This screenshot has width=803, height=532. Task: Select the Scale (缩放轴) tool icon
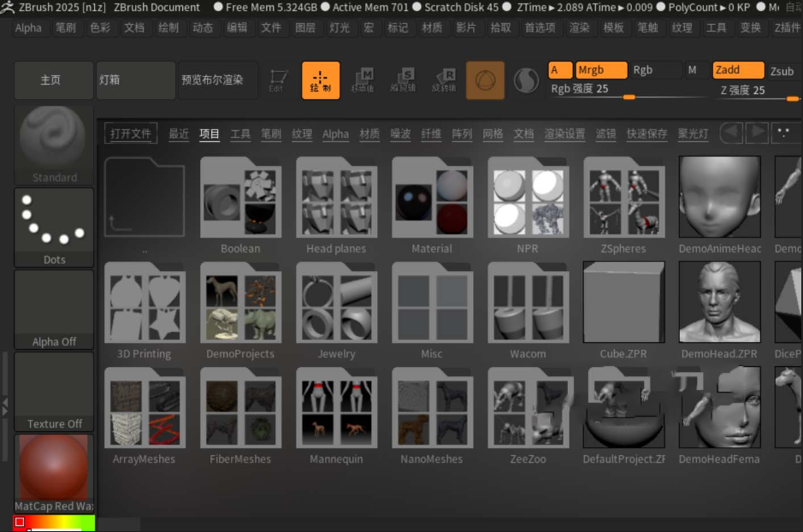[x=403, y=80]
